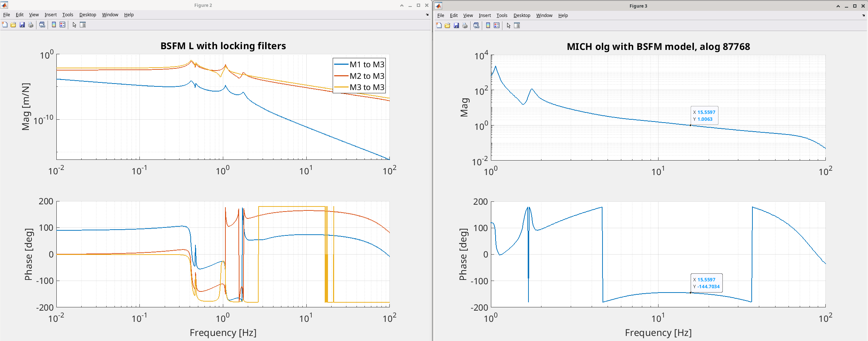Open Property Inspector in Figure 3 toolbar
868x341 pixels.
tap(517, 25)
